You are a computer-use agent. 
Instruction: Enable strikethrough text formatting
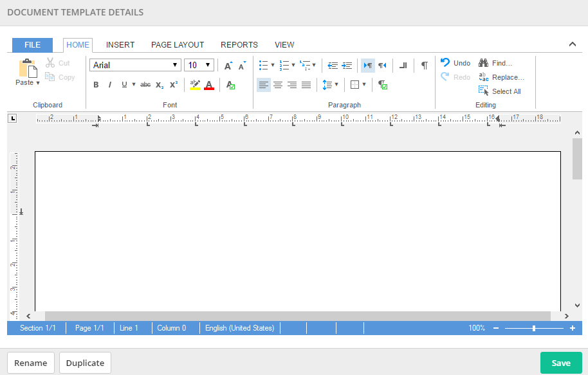[x=145, y=85]
